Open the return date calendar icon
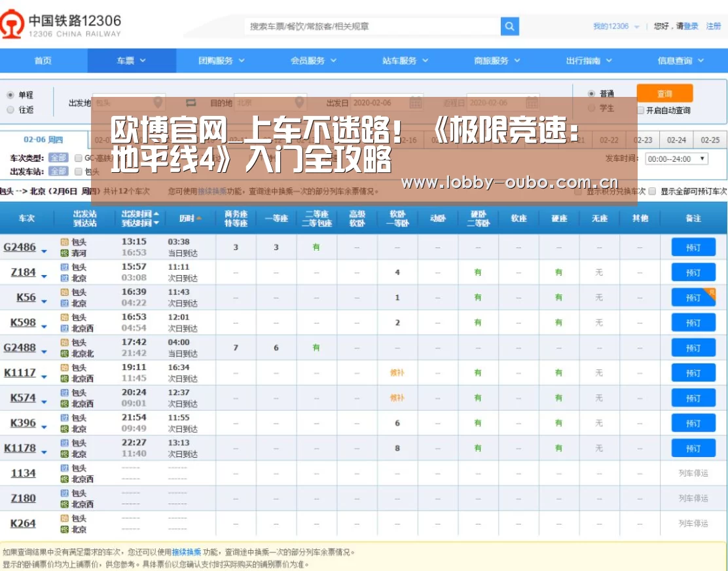The image size is (728, 571). pyautogui.click(x=532, y=103)
